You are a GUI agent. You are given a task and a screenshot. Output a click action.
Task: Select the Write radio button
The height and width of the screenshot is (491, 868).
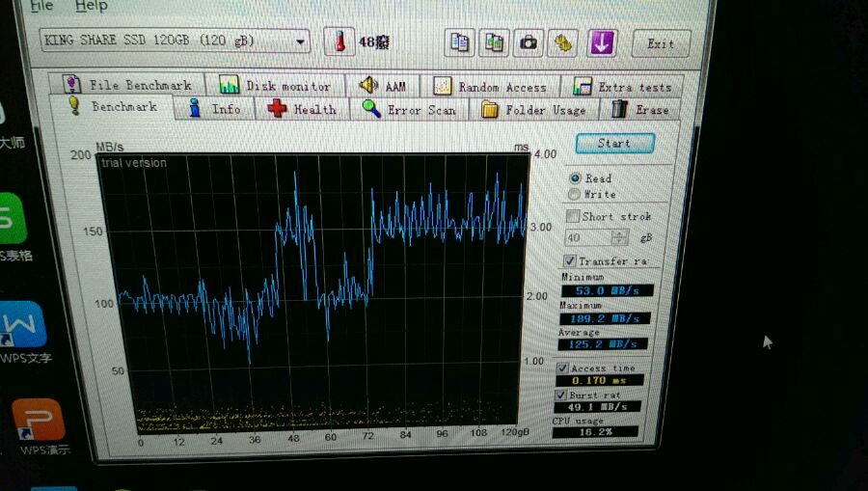point(574,194)
